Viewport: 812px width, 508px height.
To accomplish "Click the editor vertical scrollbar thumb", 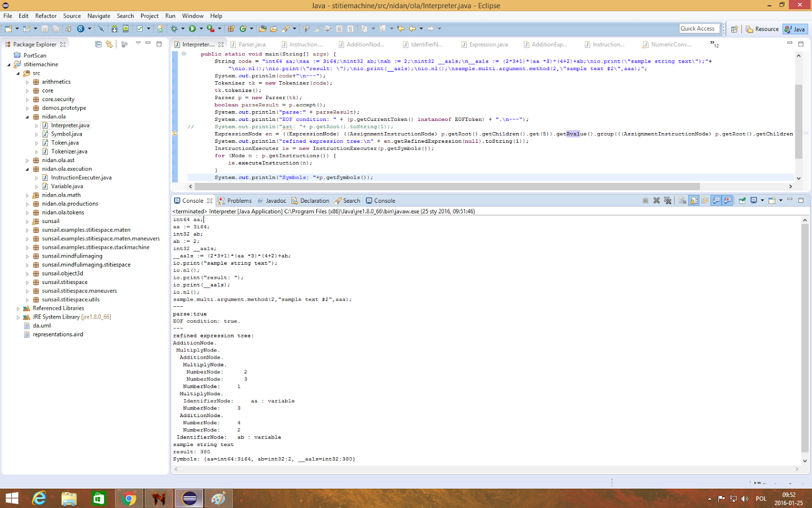I will (798, 121).
